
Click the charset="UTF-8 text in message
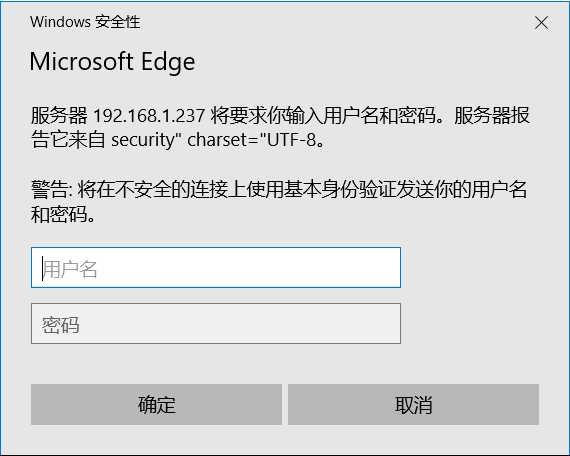(252, 140)
